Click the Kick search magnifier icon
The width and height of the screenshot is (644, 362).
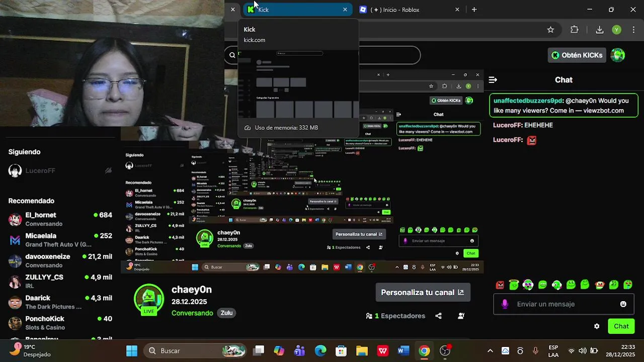232,55
